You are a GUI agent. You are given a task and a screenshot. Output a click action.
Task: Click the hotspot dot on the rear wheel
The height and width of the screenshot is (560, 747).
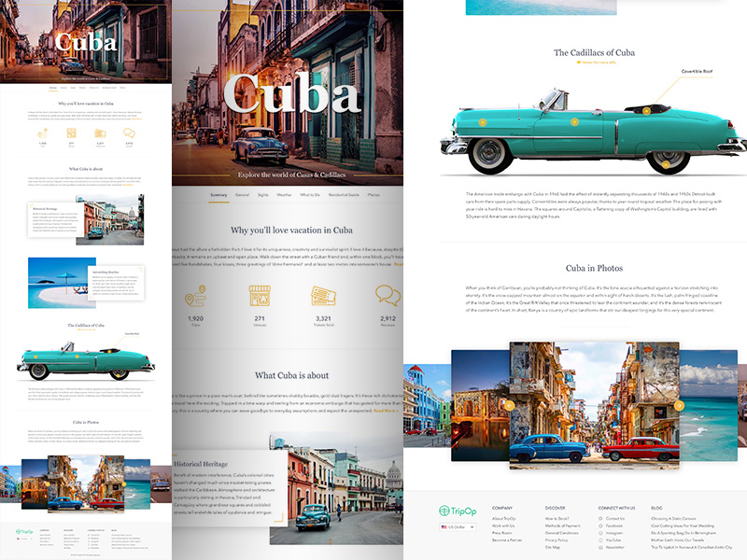[x=666, y=165]
